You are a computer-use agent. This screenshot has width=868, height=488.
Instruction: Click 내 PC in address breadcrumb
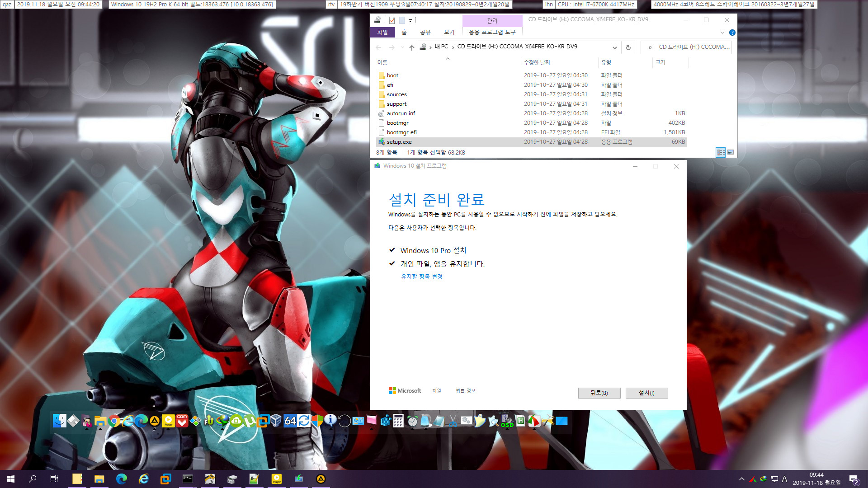click(441, 47)
